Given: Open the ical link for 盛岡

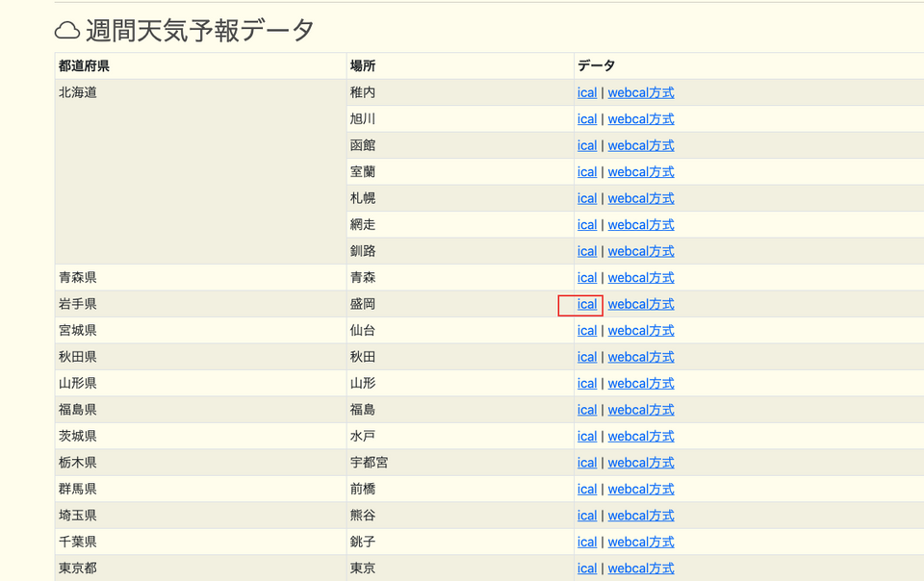Looking at the screenshot, I should [x=587, y=304].
